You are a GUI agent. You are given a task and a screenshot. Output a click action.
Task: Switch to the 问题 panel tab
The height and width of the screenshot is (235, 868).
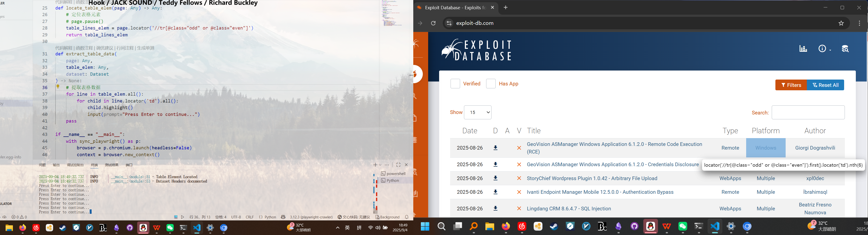coord(42,165)
